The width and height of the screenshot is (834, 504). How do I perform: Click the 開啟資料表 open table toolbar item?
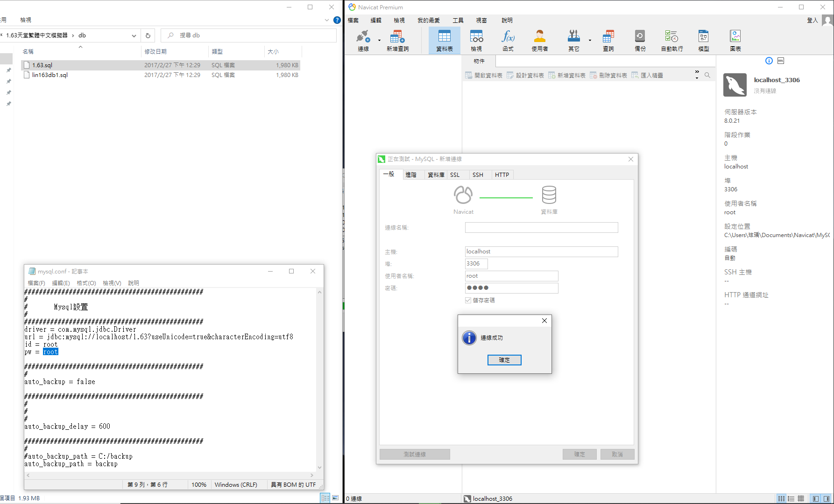pos(484,75)
